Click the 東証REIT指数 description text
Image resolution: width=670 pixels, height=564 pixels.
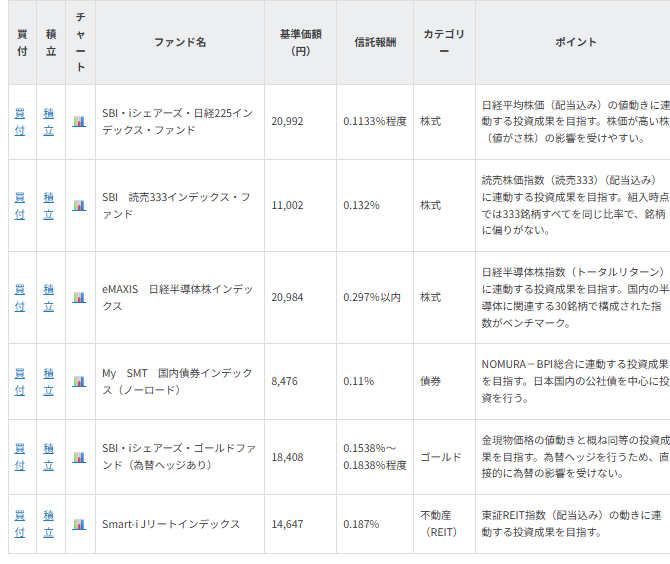click(x=571, y=524)
